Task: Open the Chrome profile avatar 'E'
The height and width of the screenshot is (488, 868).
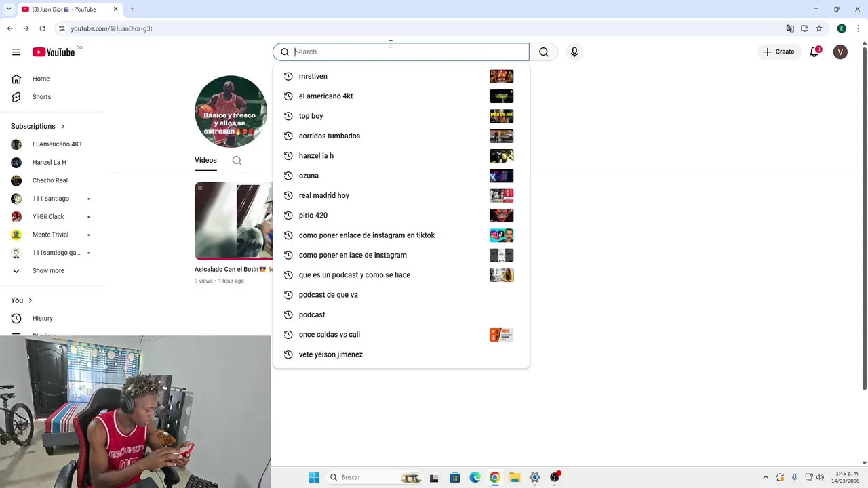Action: pyautogui.click(x=842, y=28)
